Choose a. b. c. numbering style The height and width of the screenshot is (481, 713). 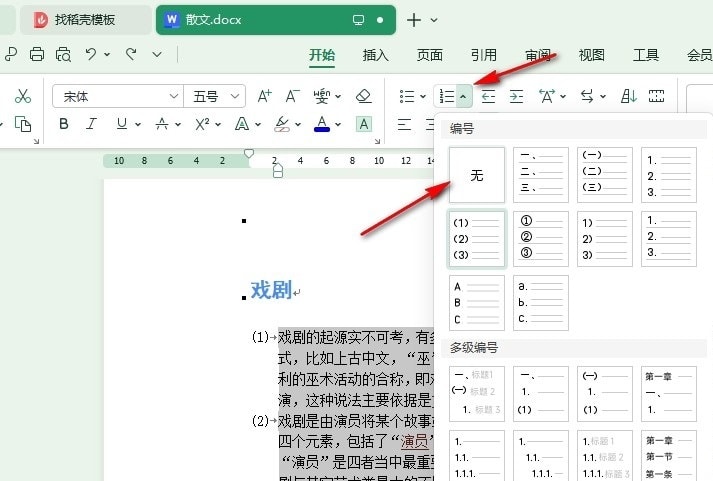click(541, 303)
